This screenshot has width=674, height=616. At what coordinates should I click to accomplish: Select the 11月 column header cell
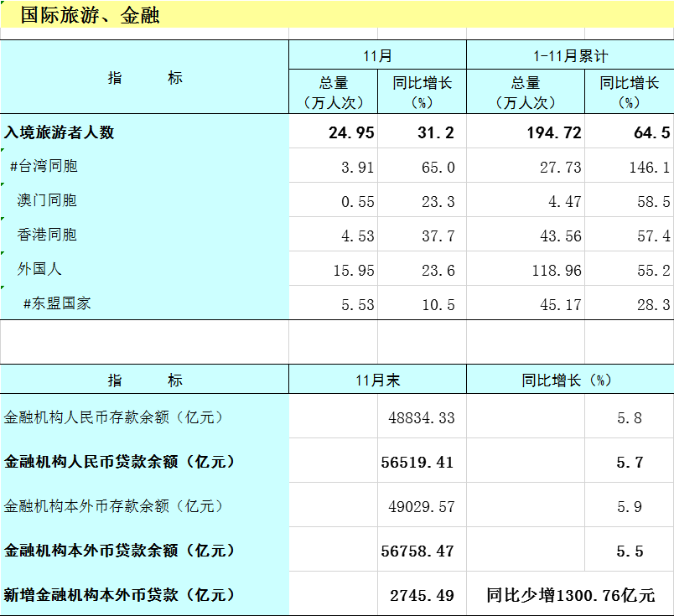[x=377, y=56]
